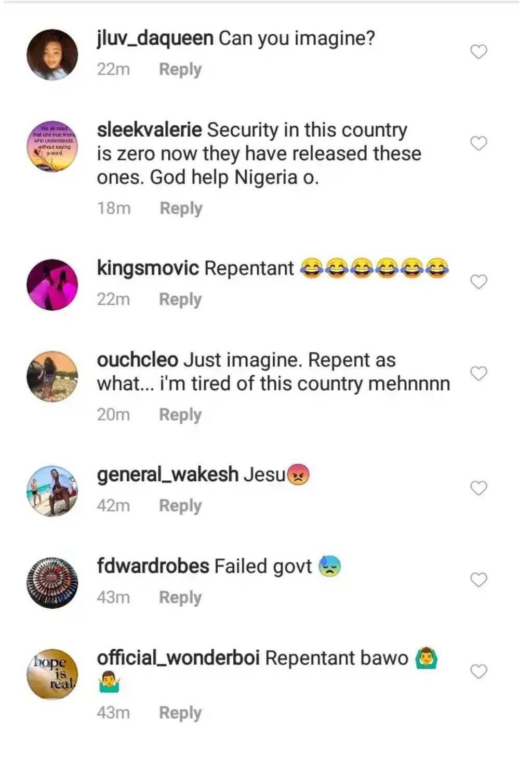Reply to fdwardrobes' comment
Image resolution: width=532 pixels, height=773 pixels.
click(x=180, y=597)
